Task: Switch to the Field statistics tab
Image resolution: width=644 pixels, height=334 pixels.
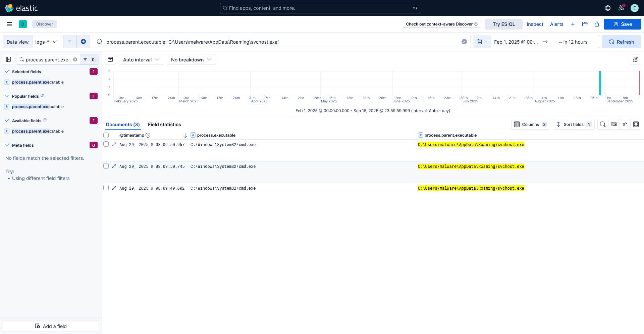Action: click(164, 125)
